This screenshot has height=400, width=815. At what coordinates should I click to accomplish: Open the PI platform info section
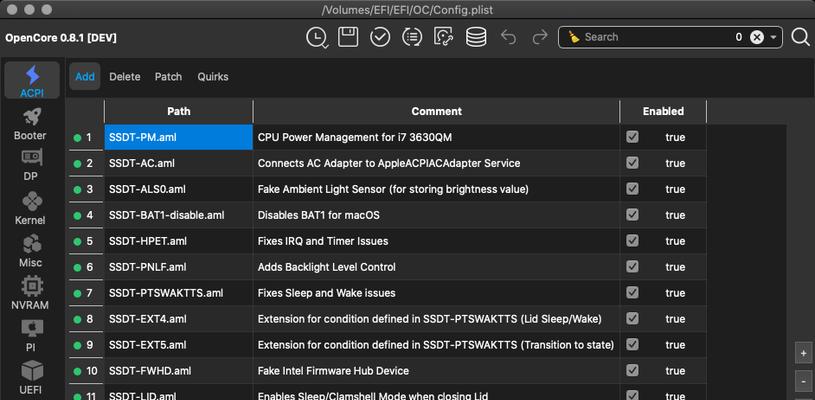click(31, 336)
